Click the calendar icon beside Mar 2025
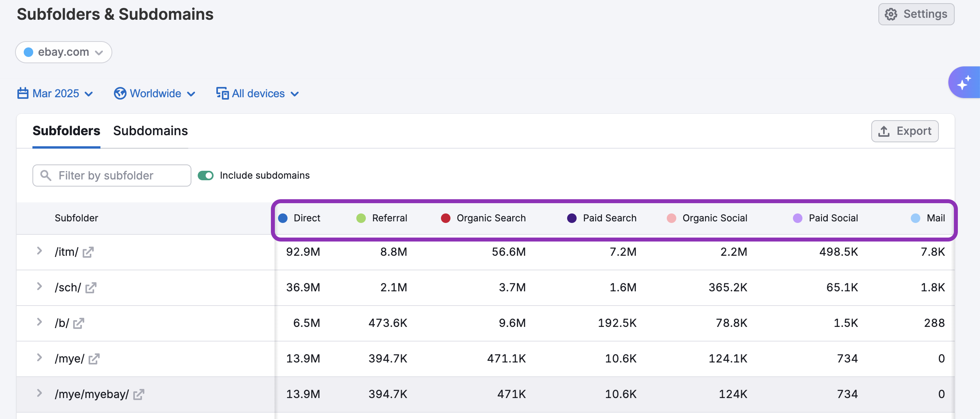 (x=23, y=94)
